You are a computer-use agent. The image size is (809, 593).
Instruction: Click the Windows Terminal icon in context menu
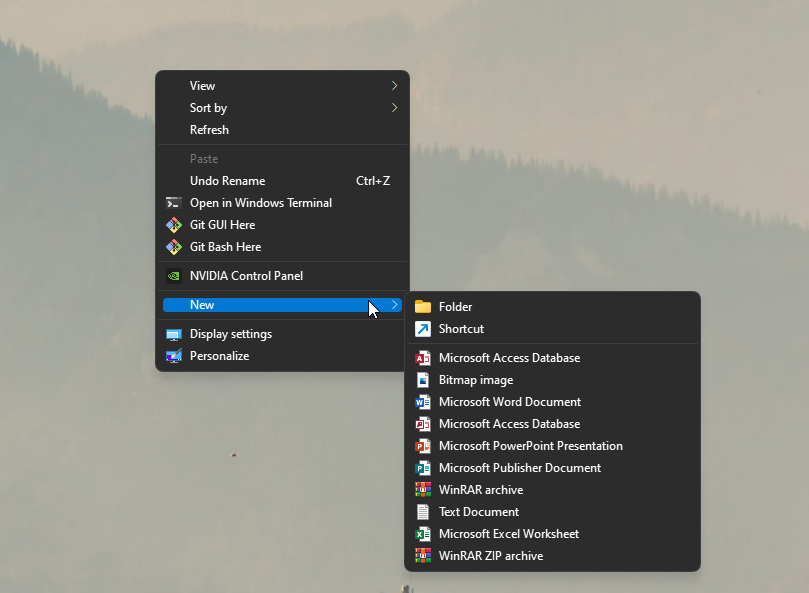[174, 203]
